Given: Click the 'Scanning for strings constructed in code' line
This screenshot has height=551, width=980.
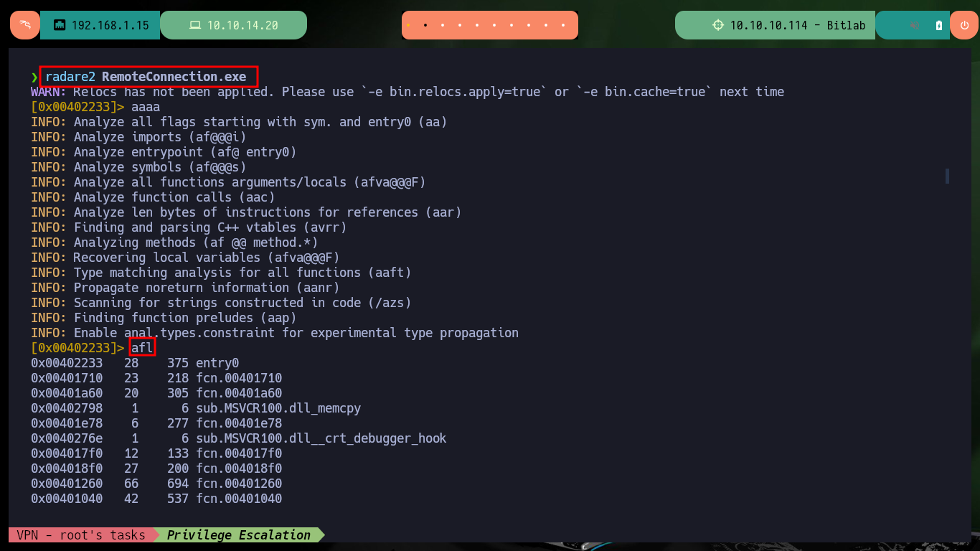Looking at the screenshot, I should [221, 303].
